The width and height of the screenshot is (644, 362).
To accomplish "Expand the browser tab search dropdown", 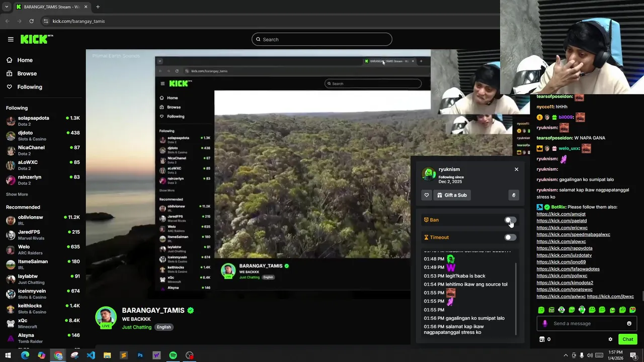I will point(7,7).
